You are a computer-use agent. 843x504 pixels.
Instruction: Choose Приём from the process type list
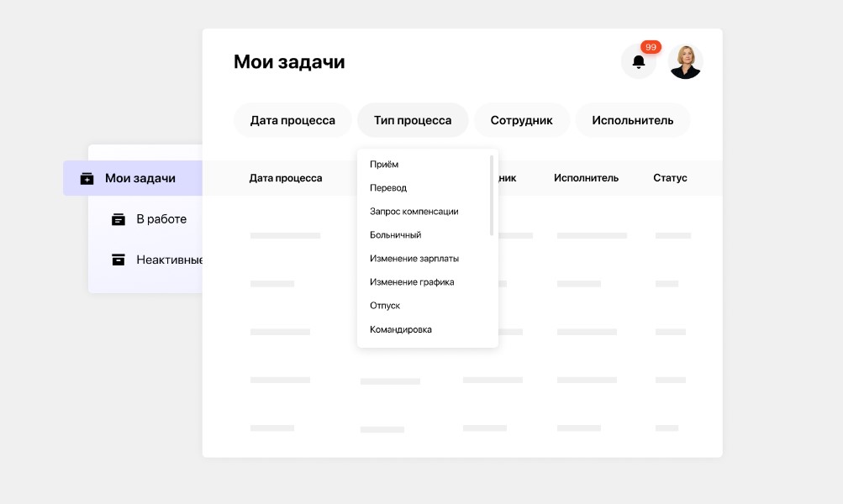(x=384, y=165)
